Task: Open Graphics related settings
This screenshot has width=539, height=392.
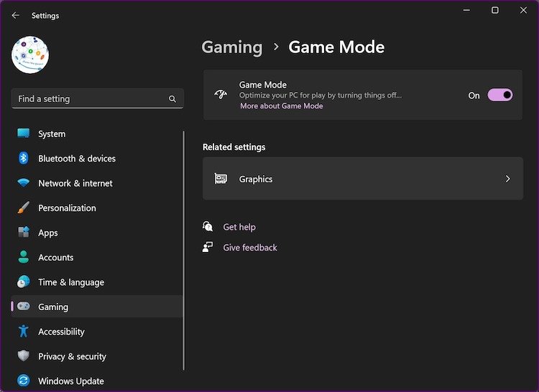Action: (x=363, y=179)
